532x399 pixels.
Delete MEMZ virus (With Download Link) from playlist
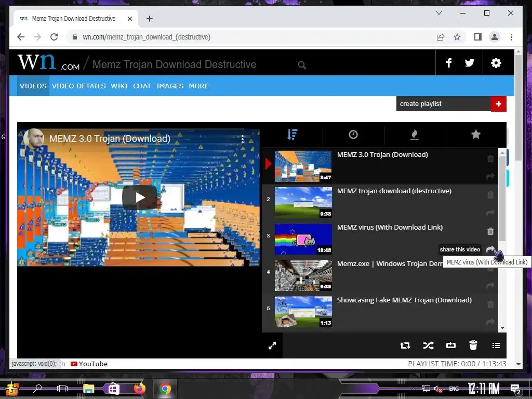pyautogui.click(x=490, y=231)
